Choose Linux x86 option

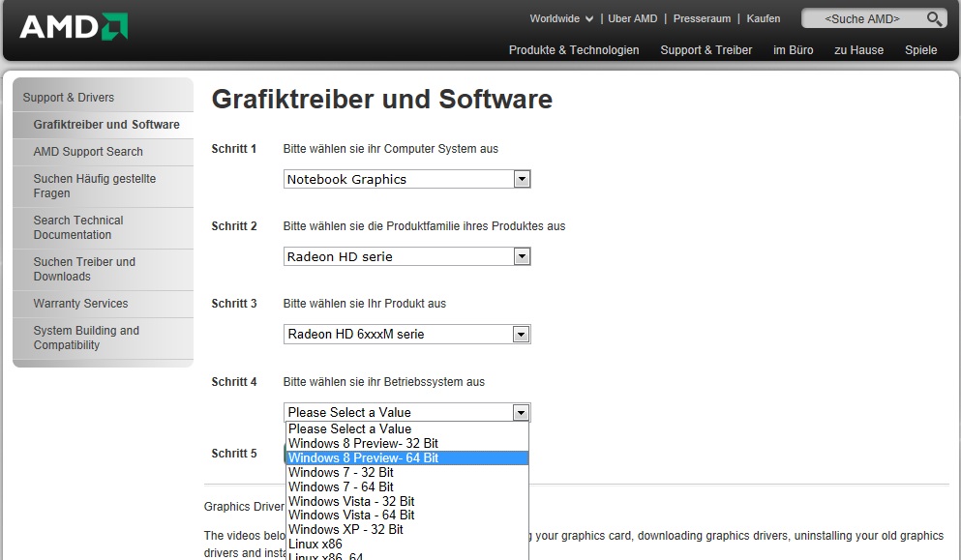[407, 545]
